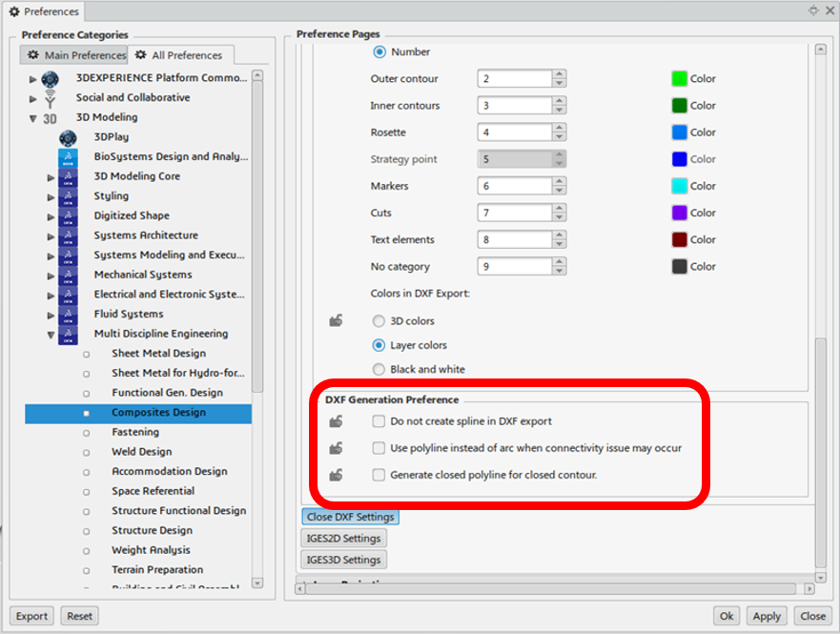Click the Social and Collaborative icon
The width and height of the screenshot is (840, 634).
[51, 98]
